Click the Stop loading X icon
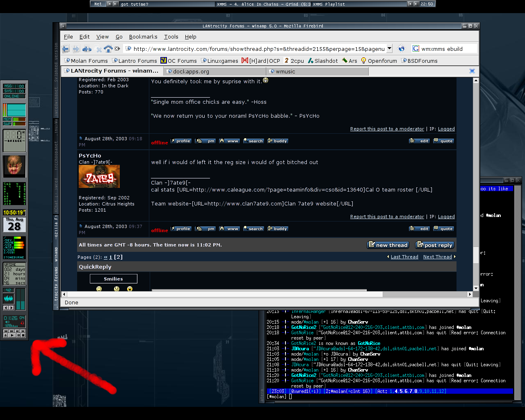Image resolution: width=525 pixels, height=420 pixels. coord(99,49)
